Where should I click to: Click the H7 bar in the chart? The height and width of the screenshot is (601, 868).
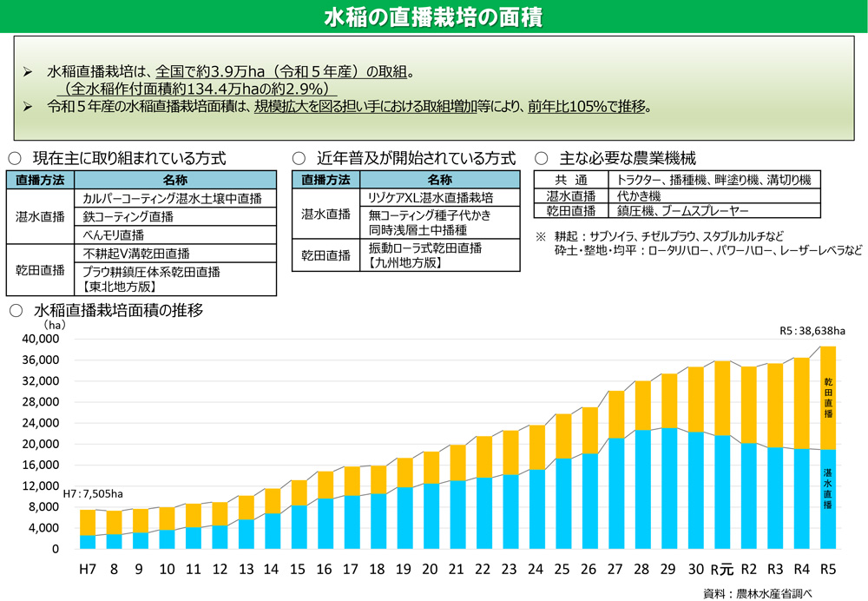pyautogui.click(x=88, y=529)
